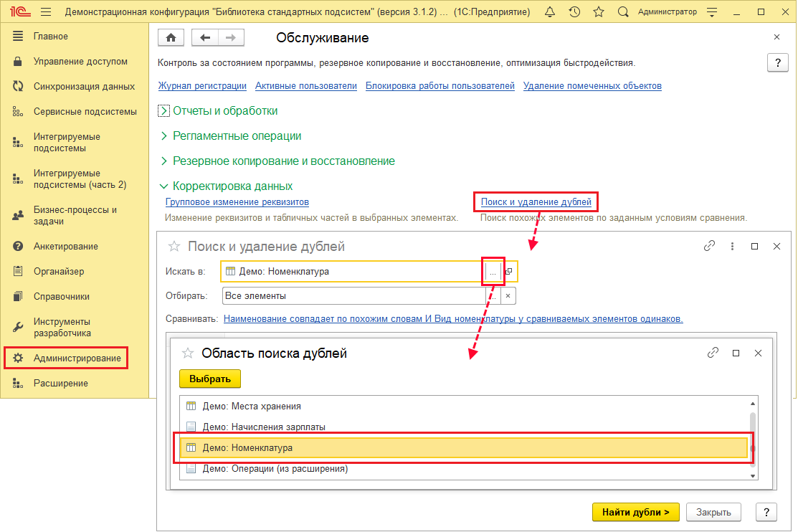Viewport: 798px width, 532px height.
Task: Open more options in Поиск и удаление дублей
Action: (732, 247)
